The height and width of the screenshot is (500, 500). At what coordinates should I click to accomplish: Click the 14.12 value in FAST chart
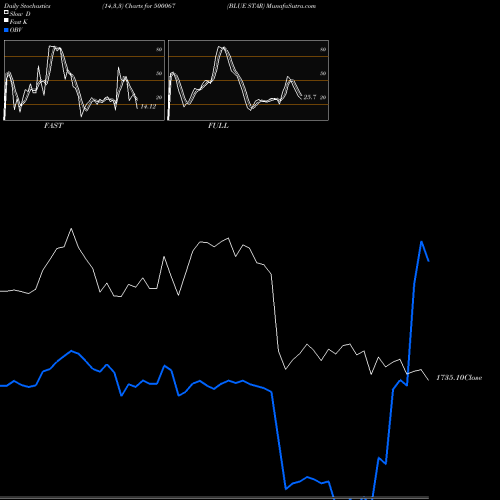148,107
